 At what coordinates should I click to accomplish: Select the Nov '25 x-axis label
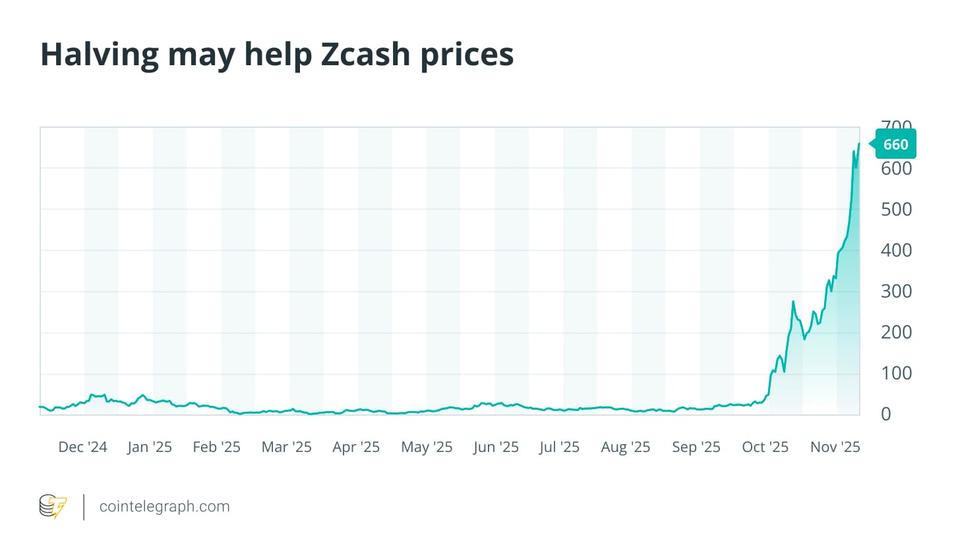(x=835, y=447)
